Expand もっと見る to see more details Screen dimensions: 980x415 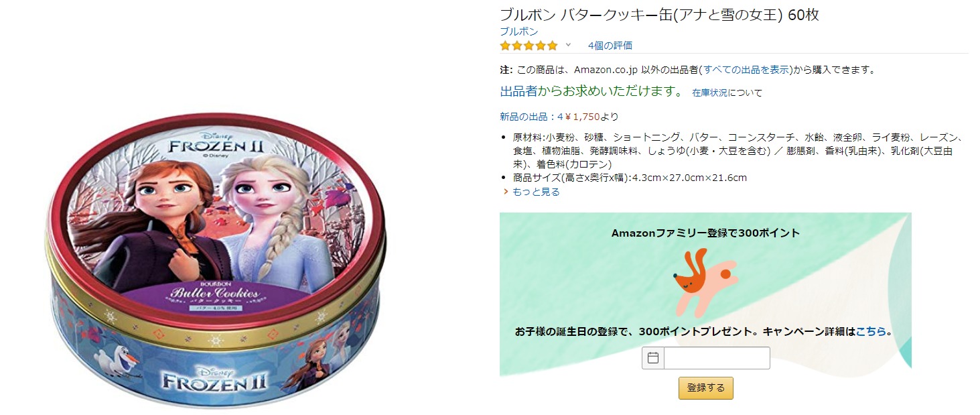click(x=536, y=192)
